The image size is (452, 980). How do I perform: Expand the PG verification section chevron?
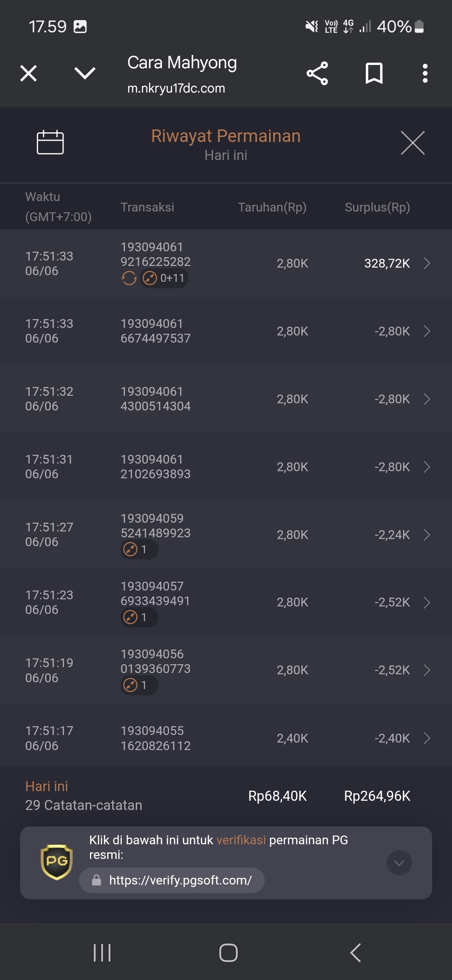click(x=399, y=863)
